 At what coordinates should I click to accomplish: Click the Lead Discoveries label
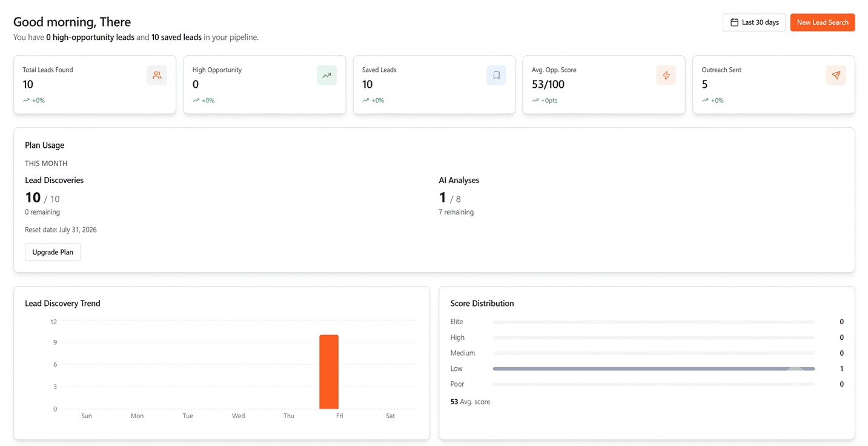pyautogui.click(x=54, y=181)
